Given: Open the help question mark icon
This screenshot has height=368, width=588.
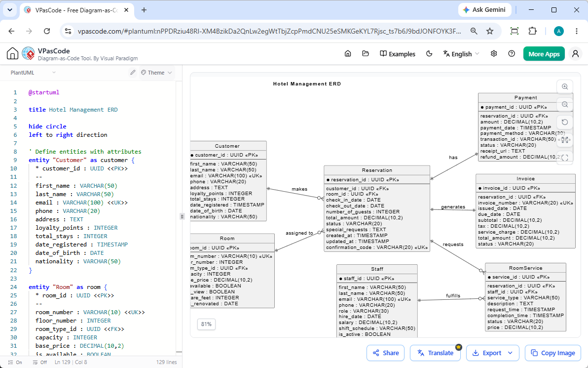Looking at the screenshot, I should [x=512, y=54].
